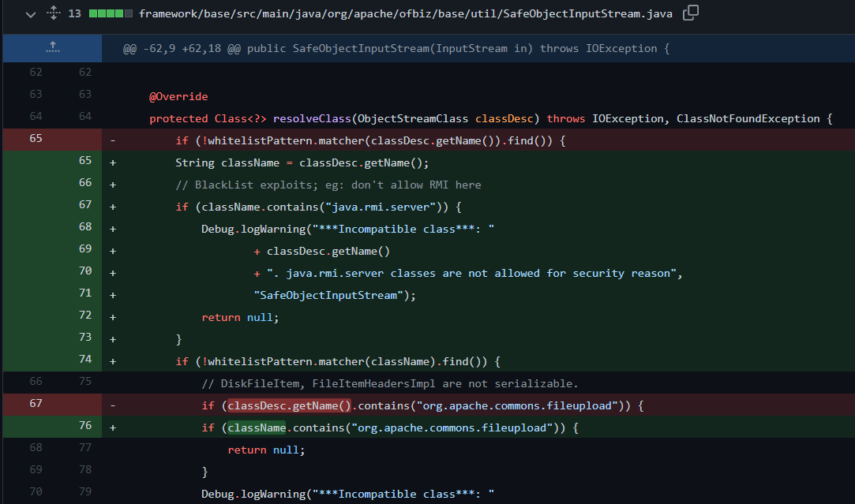Click the "return null;" statement on line 72
Viewport: 855px width, 504px height.
[240, 317]
